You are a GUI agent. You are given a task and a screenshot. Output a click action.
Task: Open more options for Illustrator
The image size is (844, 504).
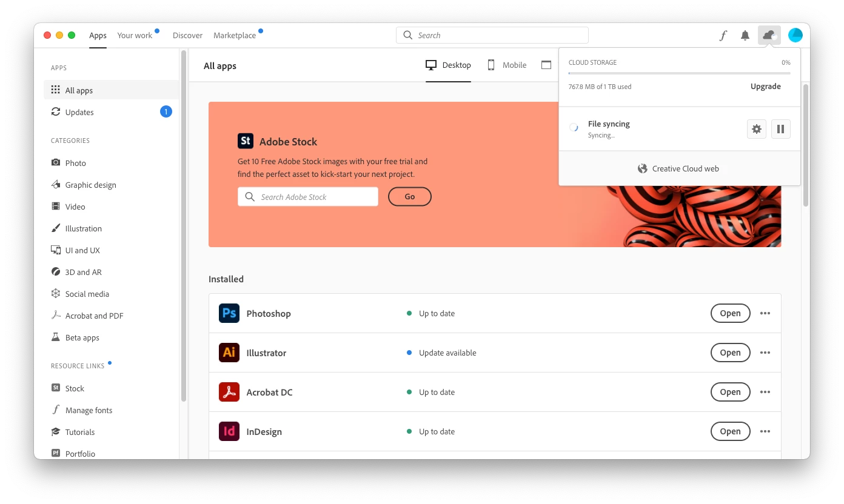coord(765,353)
